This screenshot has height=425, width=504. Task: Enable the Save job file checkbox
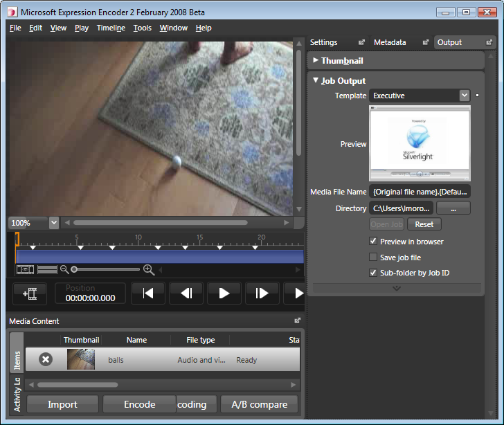click(x=373, y=257)
